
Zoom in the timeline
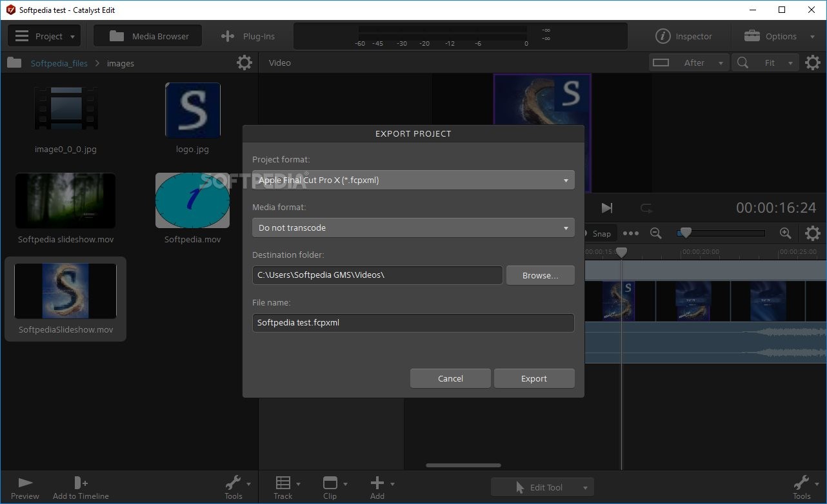click(x=785, y=233)
